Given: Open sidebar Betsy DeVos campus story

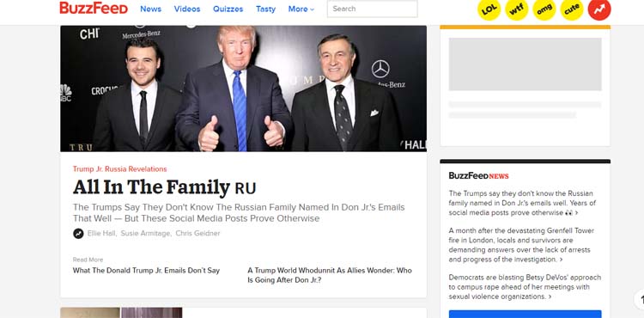Looking at the screenshot, I should 525,287.
